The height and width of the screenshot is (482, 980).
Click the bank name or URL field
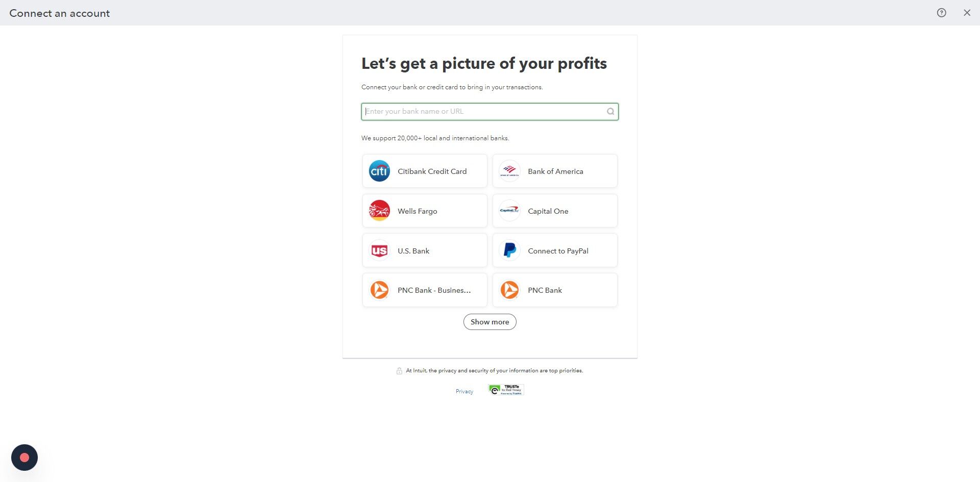(x=490, y=112)
